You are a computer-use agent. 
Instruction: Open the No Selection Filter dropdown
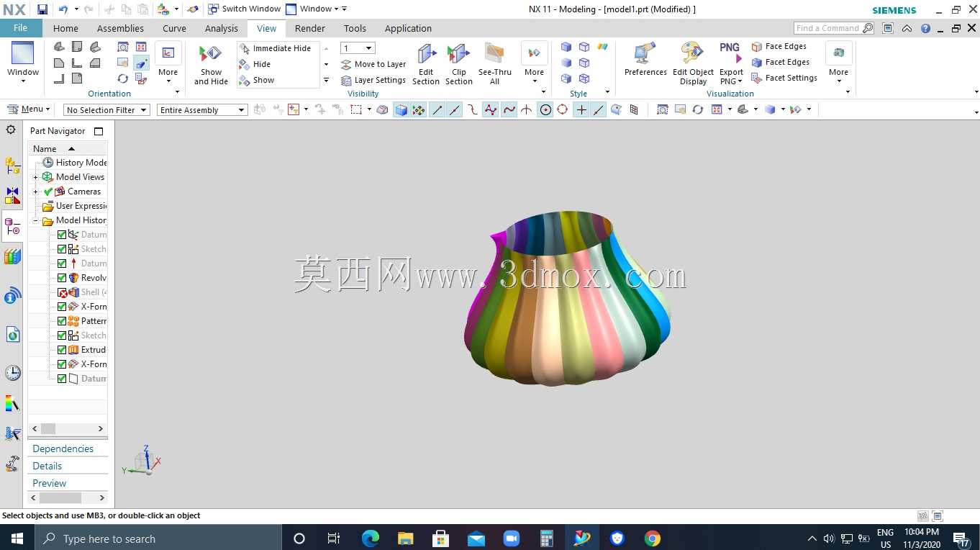[x=106, y=110]
